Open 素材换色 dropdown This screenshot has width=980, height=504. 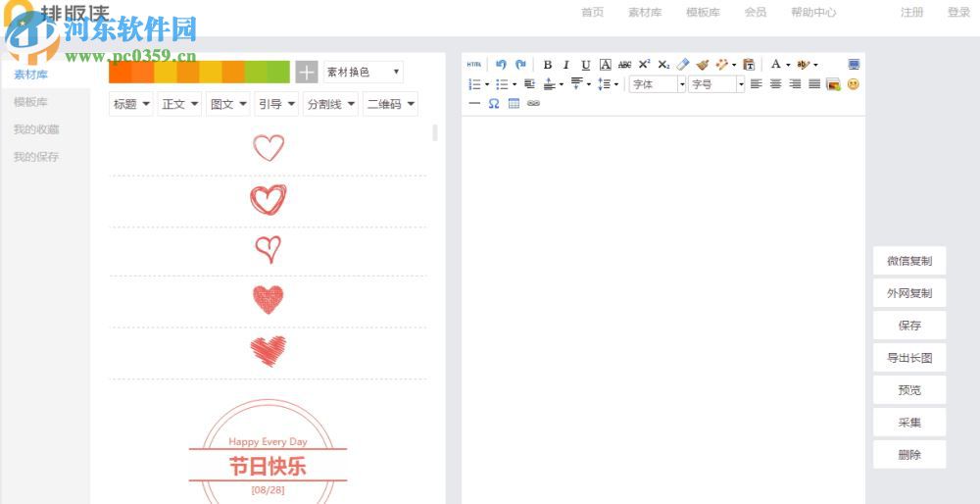[x=364, y=72]
